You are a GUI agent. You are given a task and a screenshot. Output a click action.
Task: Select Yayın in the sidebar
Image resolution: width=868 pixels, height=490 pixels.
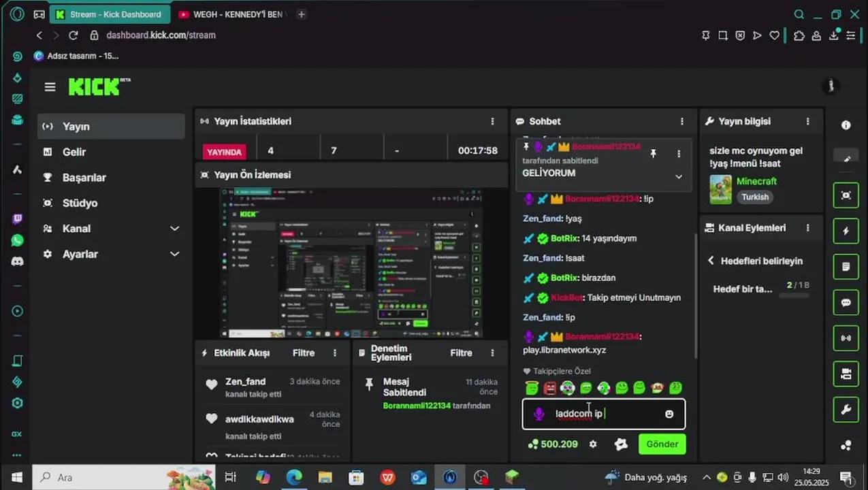click(x=111, y=127)
